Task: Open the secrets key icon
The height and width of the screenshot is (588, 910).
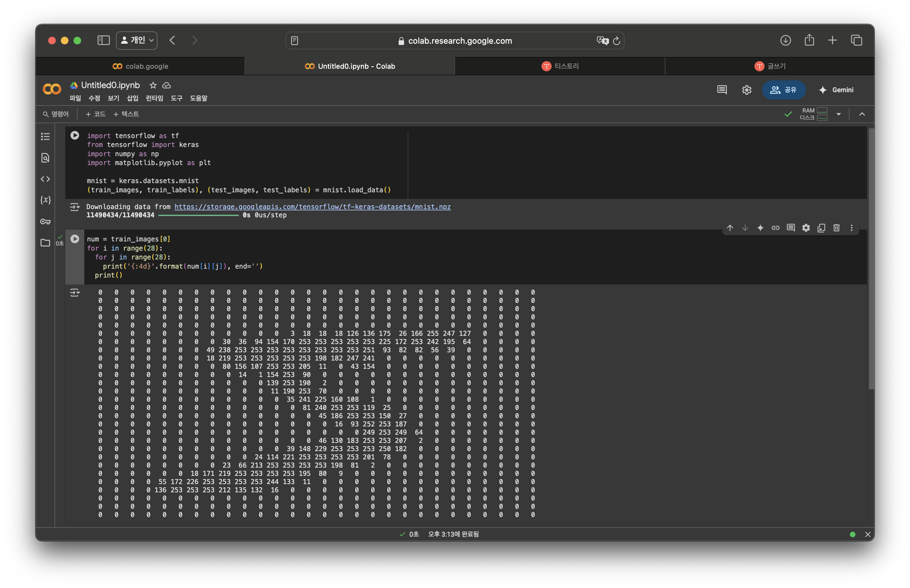Action: pyautogui.click(x=45, y=221)
